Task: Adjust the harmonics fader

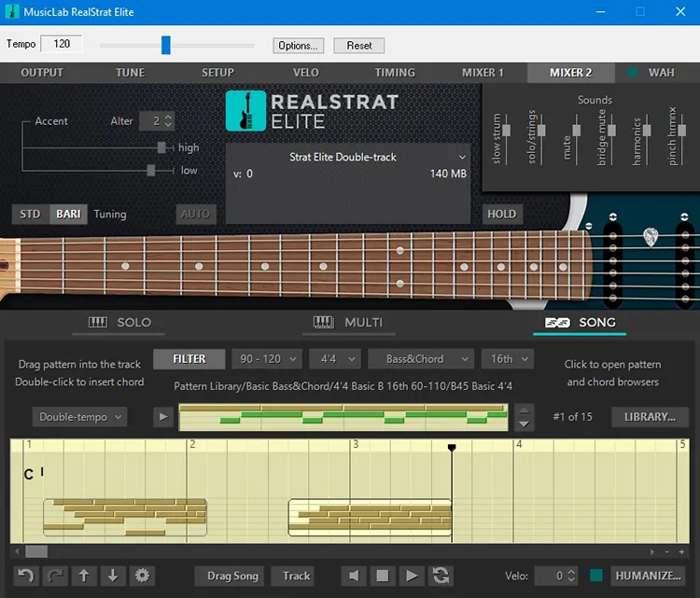Action: pyautogui.click(x=647, y=131)
